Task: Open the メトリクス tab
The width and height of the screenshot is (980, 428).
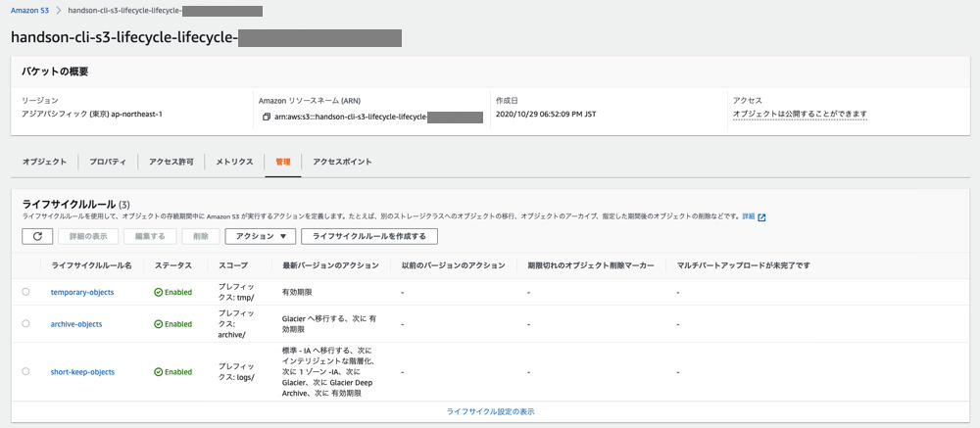Action: [x=235, y=162]
